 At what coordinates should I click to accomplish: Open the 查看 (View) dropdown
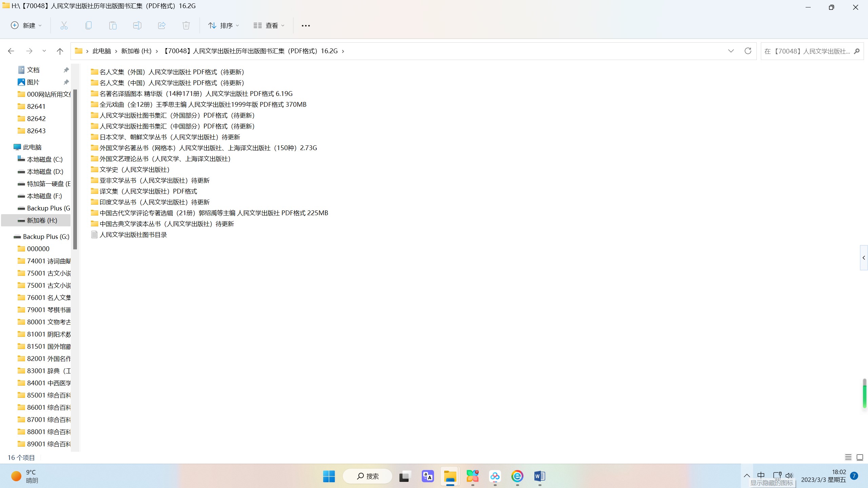click(269, 25)
